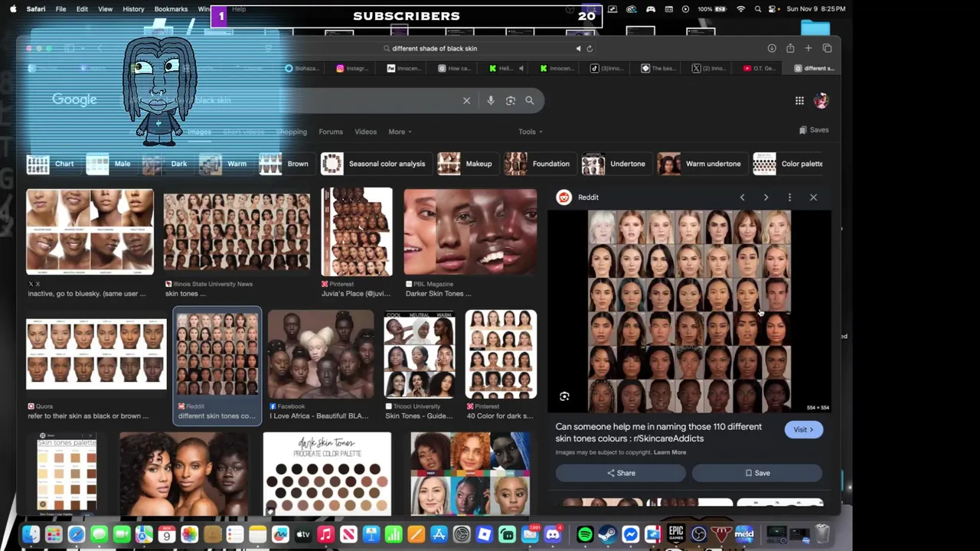Viewport: 980px width, 551px height.
Task: Open App Store from the Dock
Action: [439, 534]
